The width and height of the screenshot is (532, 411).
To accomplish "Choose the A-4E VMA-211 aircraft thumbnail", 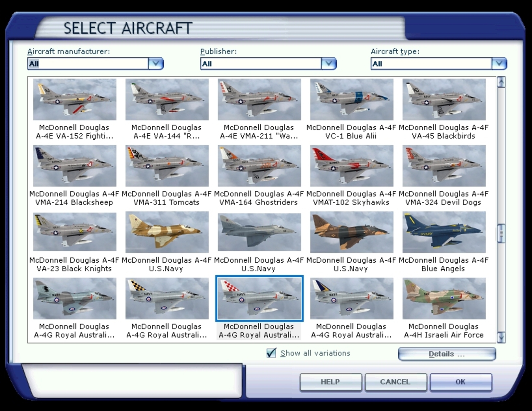I will pos(259,99).
